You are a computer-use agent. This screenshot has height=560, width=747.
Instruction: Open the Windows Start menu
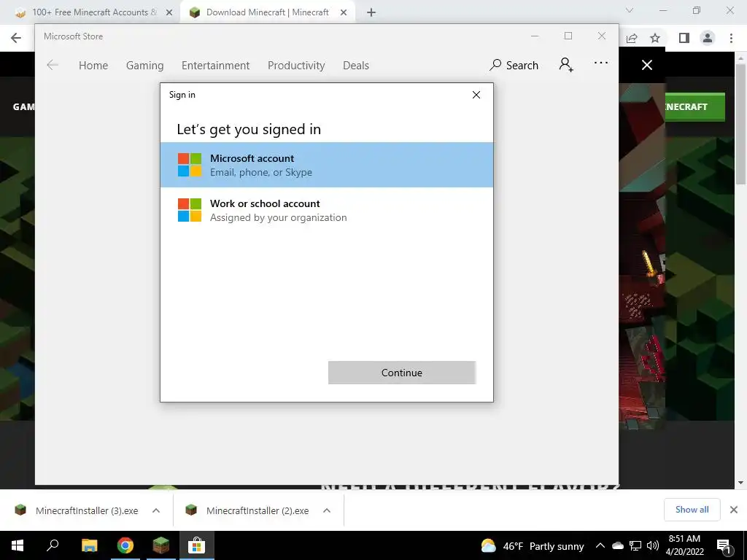[x=18, y=545]
